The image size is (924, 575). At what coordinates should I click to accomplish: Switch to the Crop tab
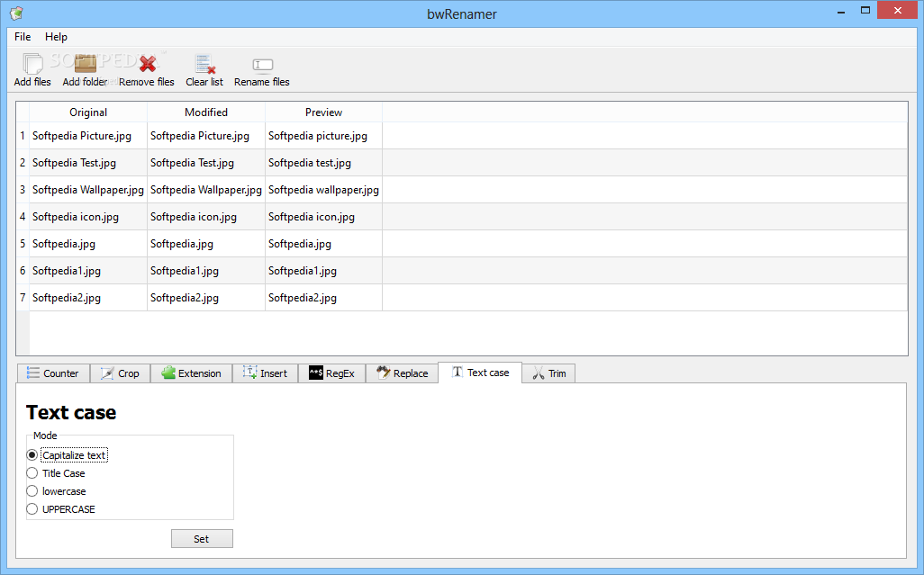click(120, 373)
